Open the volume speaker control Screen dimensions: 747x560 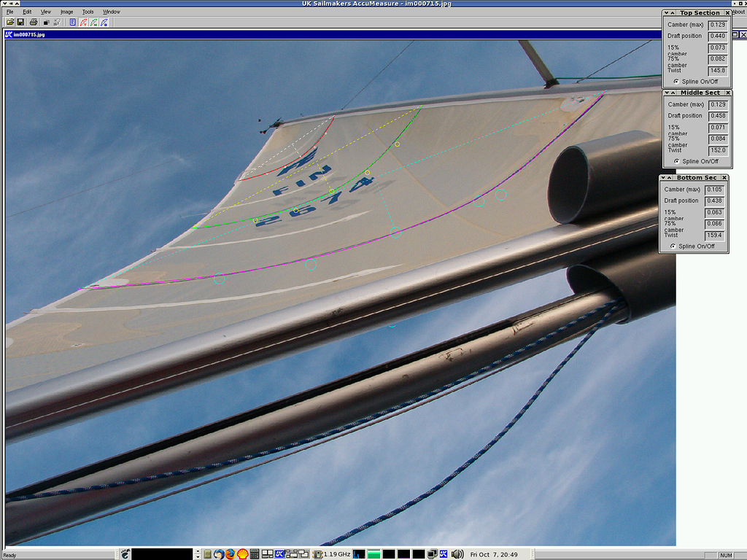click(x=457, y=554)
